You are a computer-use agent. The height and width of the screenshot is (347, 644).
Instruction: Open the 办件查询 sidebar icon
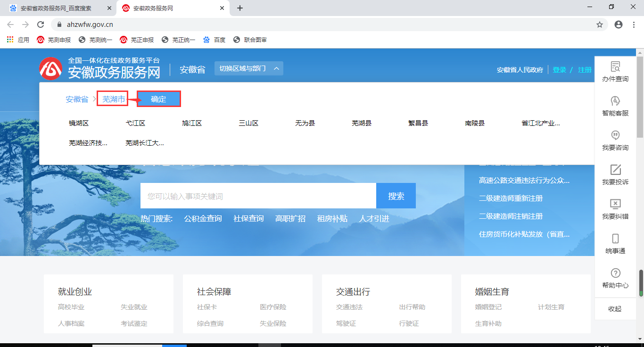[615, 67]
